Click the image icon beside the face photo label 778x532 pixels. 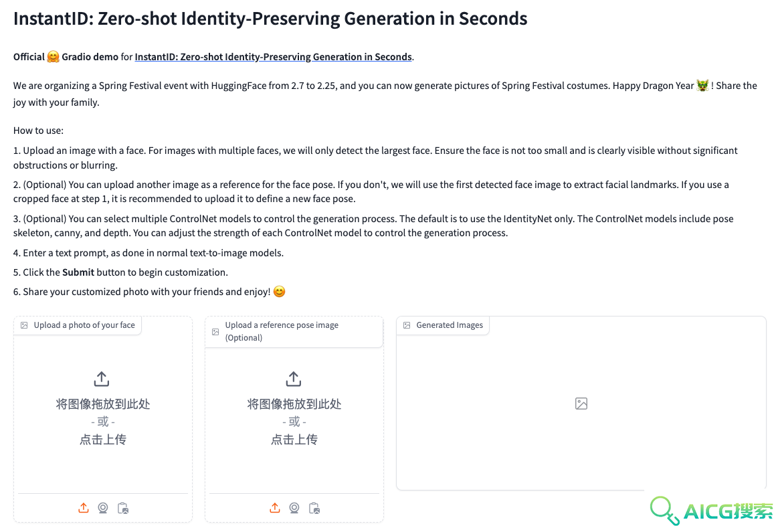click(x=24, y=325)
